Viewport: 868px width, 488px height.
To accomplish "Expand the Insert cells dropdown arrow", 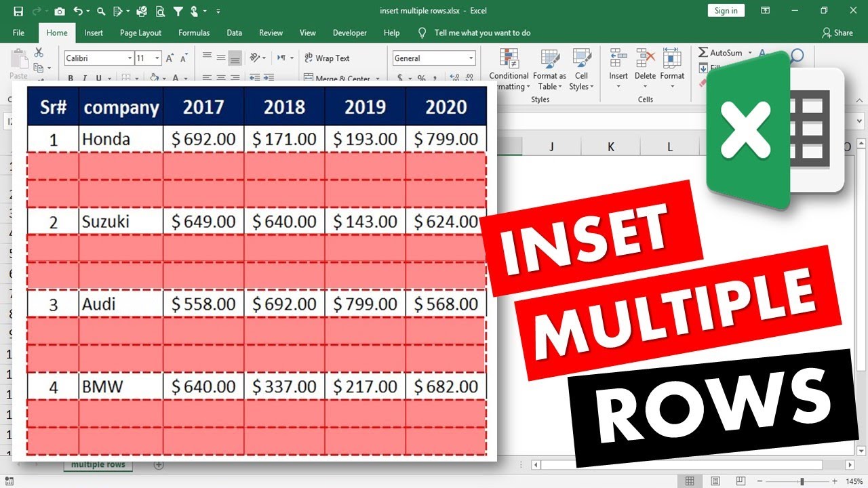I will [x=618, y=87].
